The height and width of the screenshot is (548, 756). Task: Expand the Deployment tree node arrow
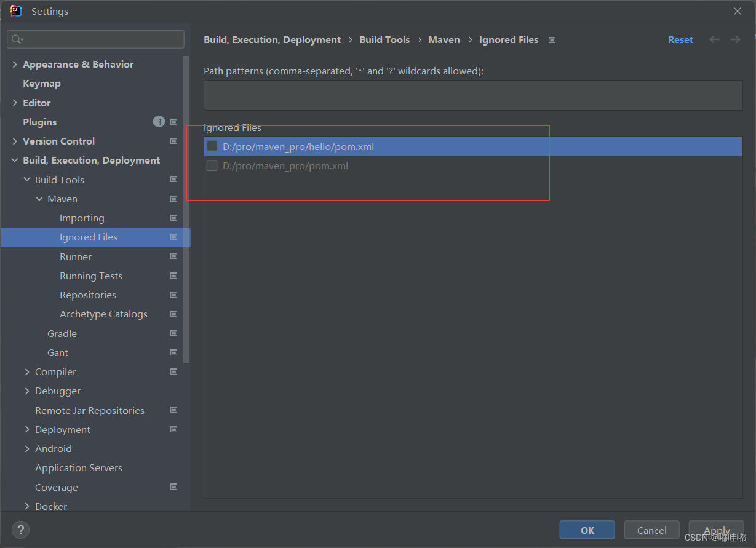tap(27, 429)
